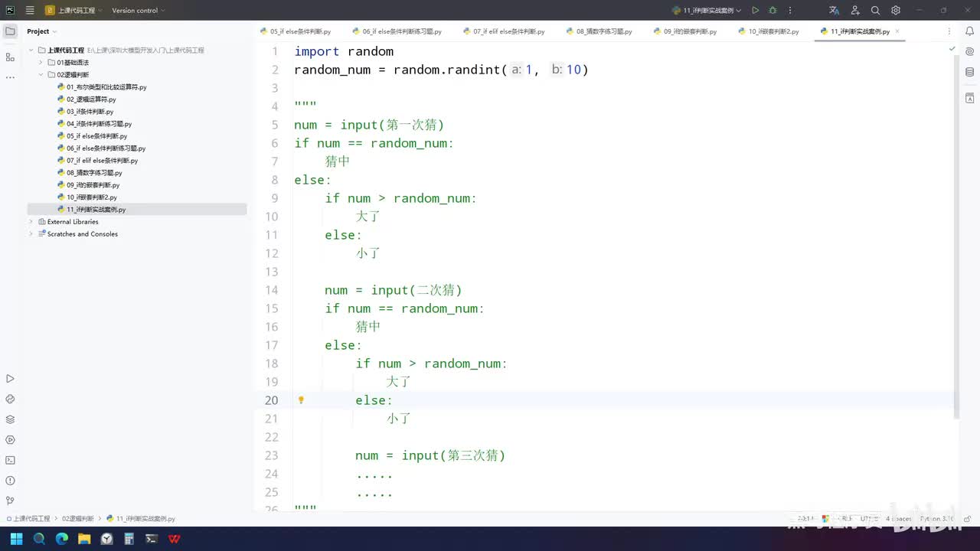This screenshot has width=980, height=551.
Task: Open the Terminal tool window
Action: coord(10,460)
